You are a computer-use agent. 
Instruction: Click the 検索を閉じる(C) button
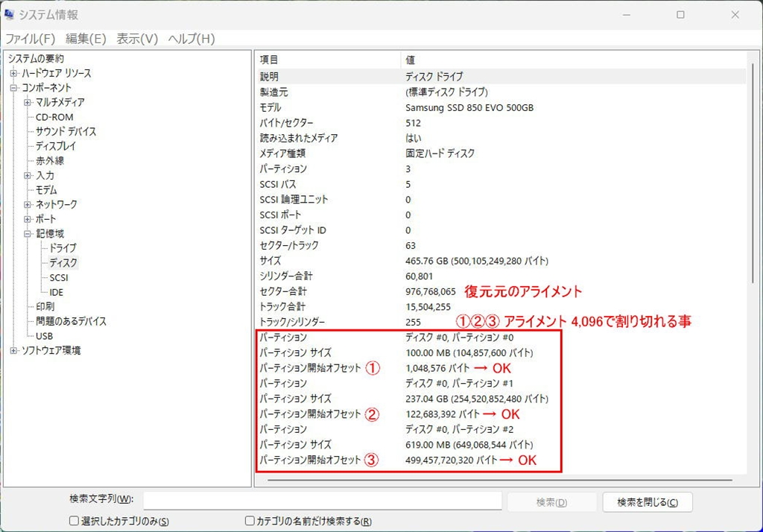(x=648, y=502)
